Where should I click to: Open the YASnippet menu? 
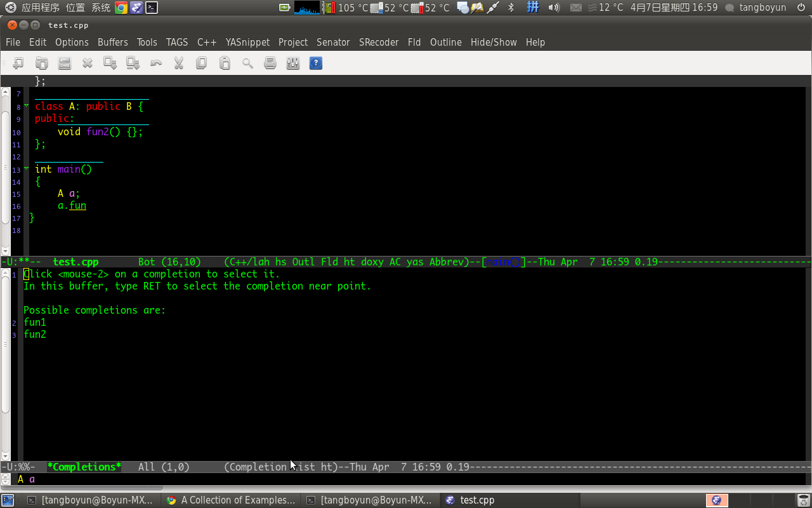point(247,42)
